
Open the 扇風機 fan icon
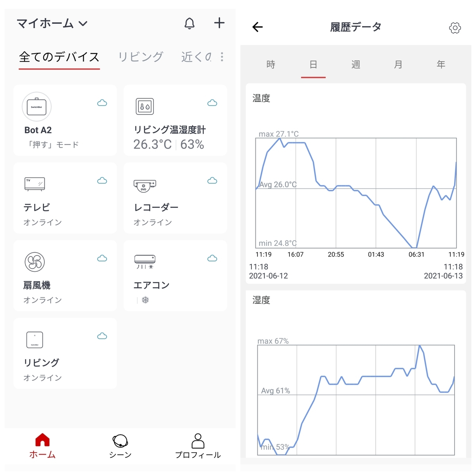coord(35,262)
